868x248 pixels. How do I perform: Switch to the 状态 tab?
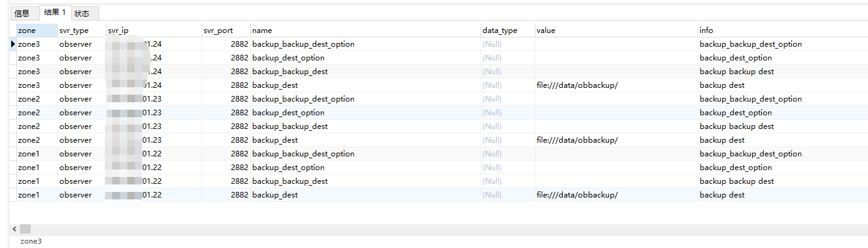(x=82, y=13)
